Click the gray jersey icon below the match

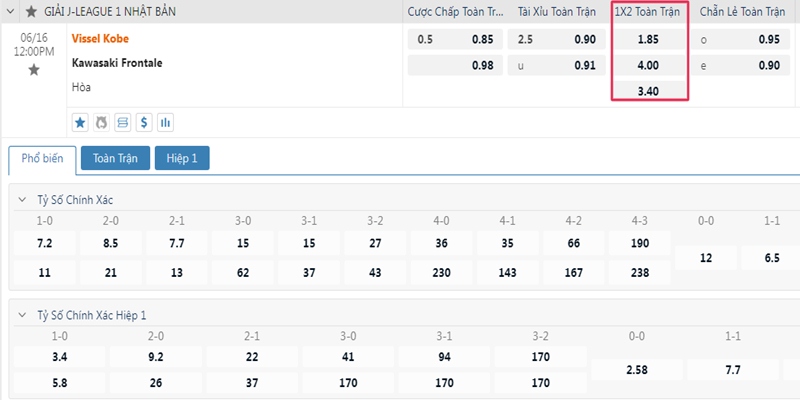102,122
